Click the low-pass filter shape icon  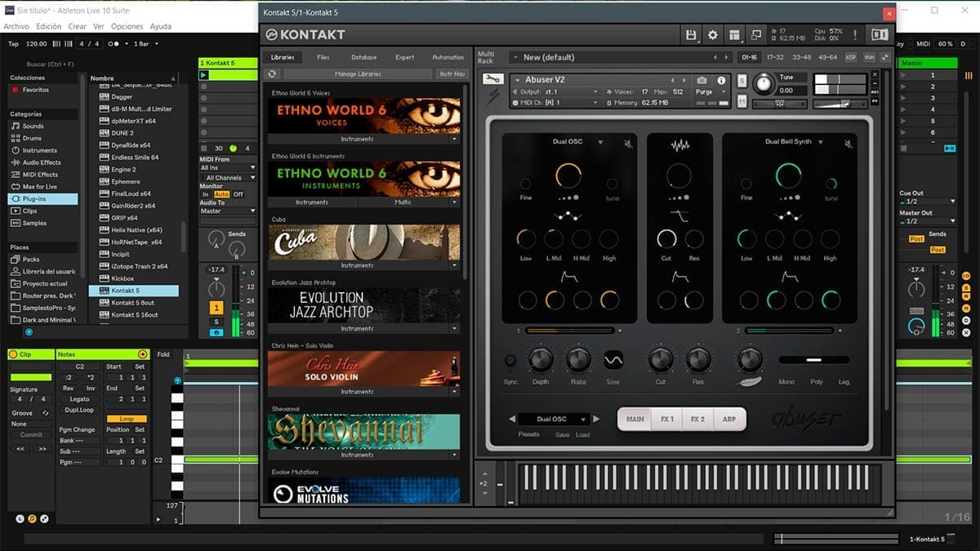pos(679,215)
